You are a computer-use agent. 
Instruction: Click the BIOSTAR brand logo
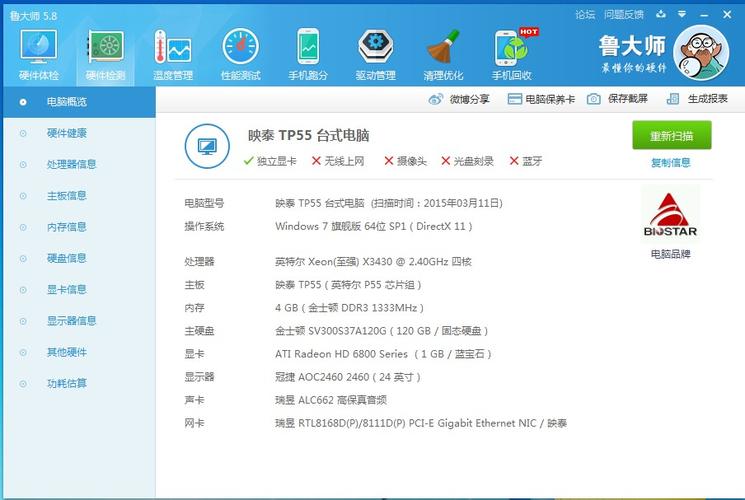670,215
